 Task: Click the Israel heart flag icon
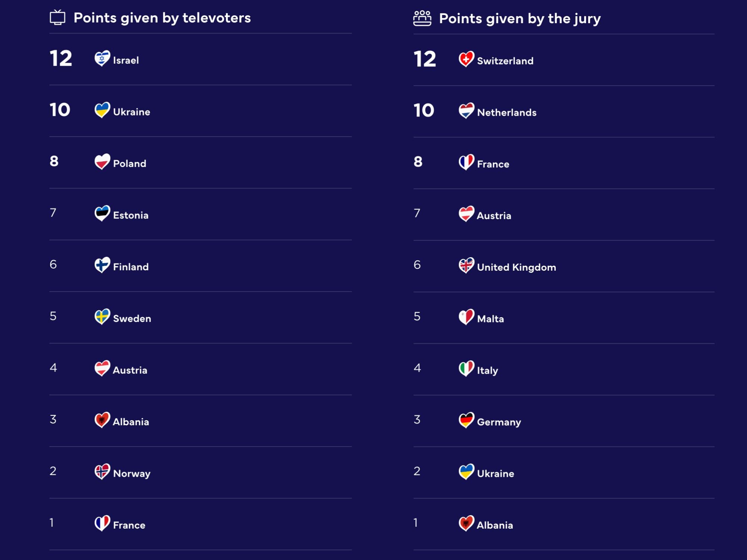102,58
